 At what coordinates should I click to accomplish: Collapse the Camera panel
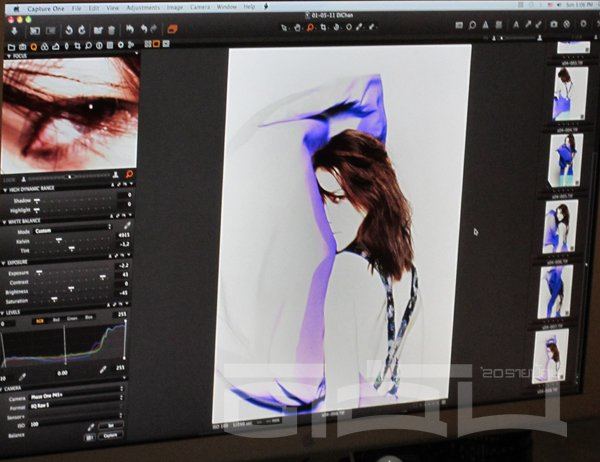point(2,390)
